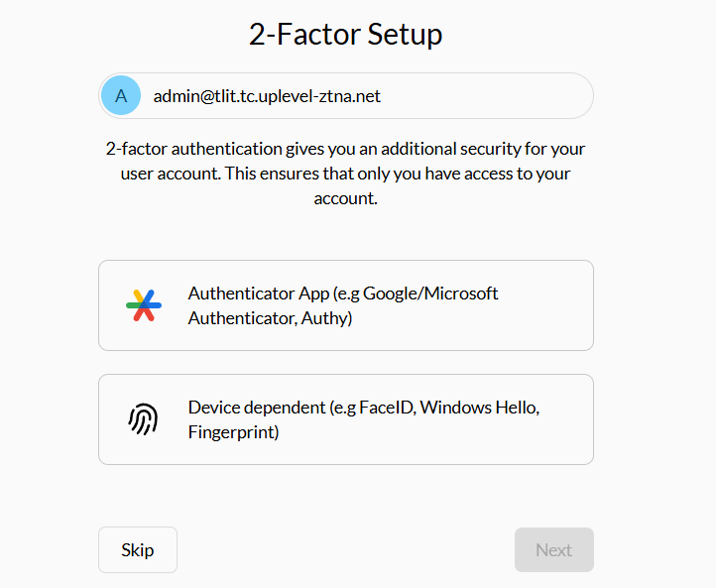Image resolution: width=716 pixels, height=588 pixels.
Task: Click the greyed-out Next button
Action: (553, 550)
